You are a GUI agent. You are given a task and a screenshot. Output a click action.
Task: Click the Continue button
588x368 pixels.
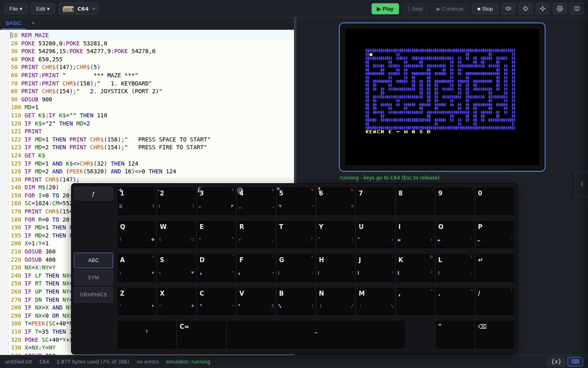pyautogui.click(x=450, y=9)
